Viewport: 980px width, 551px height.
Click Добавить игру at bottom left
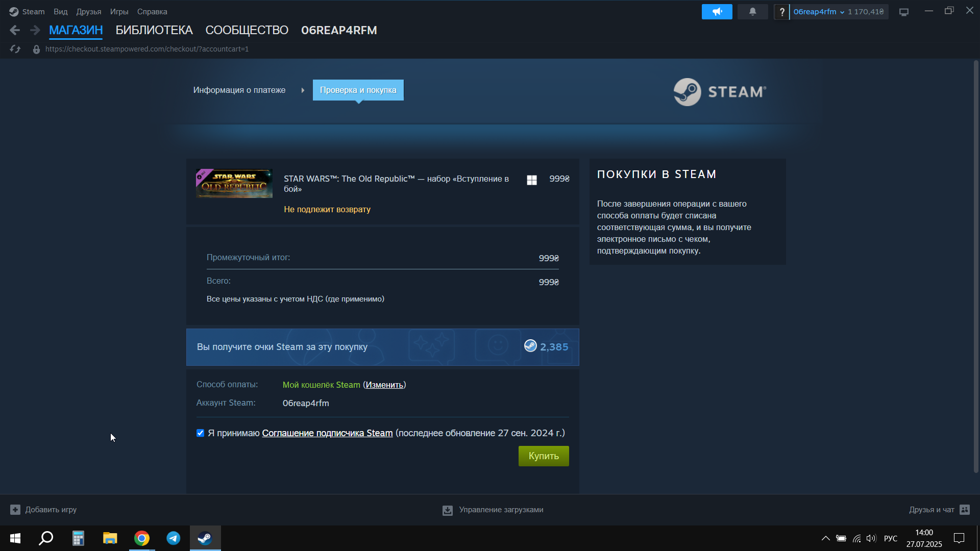pos(43,510)
